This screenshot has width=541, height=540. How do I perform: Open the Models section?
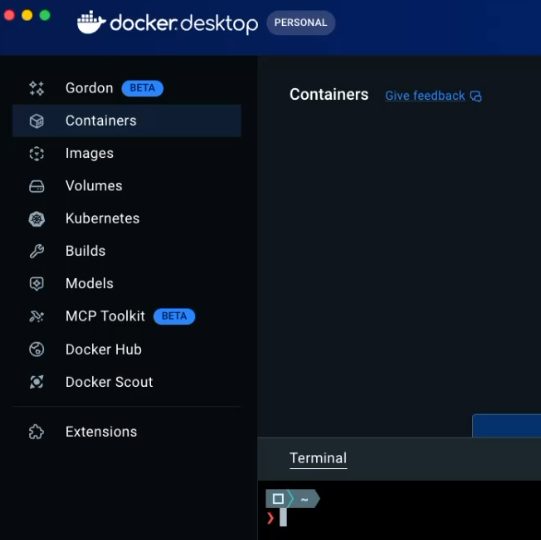click(x=127, y=284)
